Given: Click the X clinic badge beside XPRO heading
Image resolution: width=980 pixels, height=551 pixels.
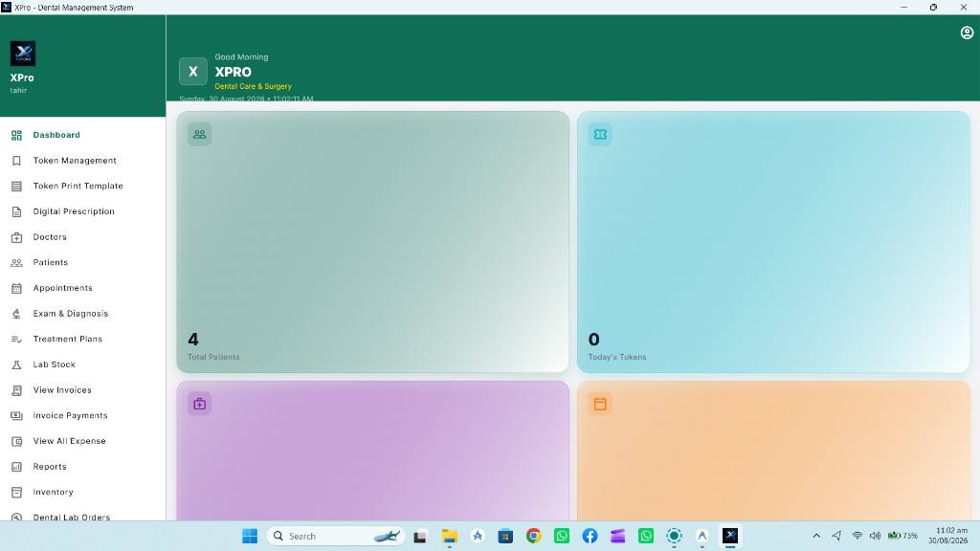Looking at the screenshot, I should pos(193,71).
